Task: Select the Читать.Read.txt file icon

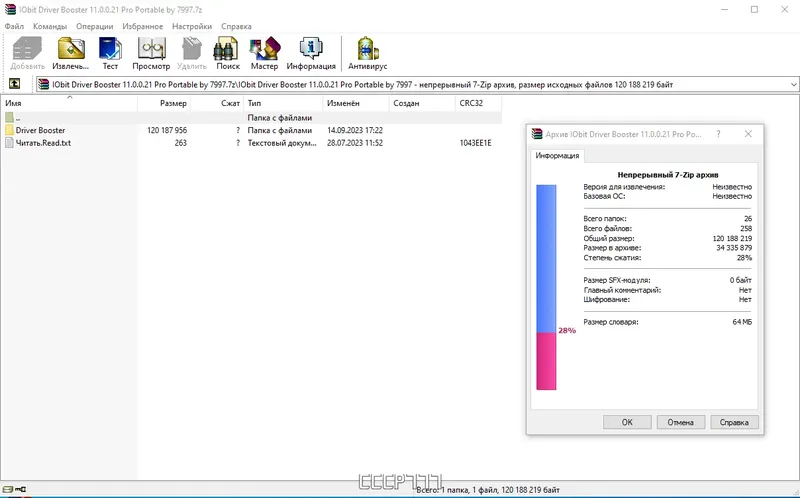Action: click(9, 143)
